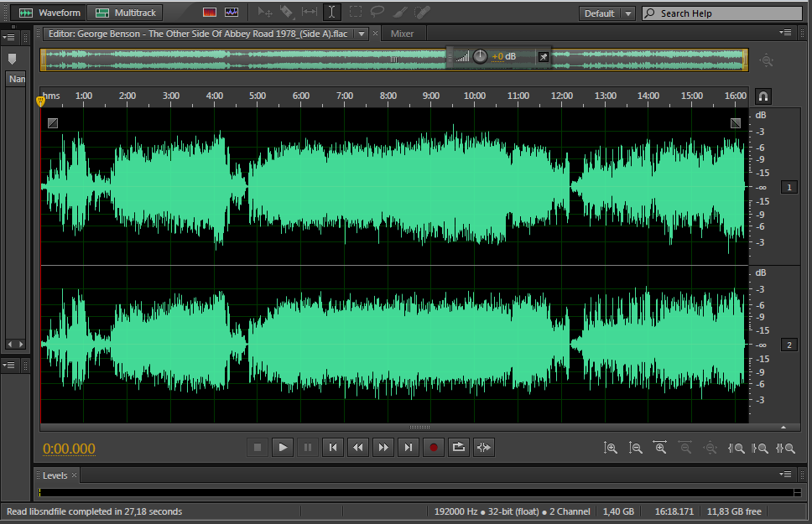Click the overview waveform navigator handle
Image resolution: width=812 pixels, height=524 pixels.
coord(394,60)
